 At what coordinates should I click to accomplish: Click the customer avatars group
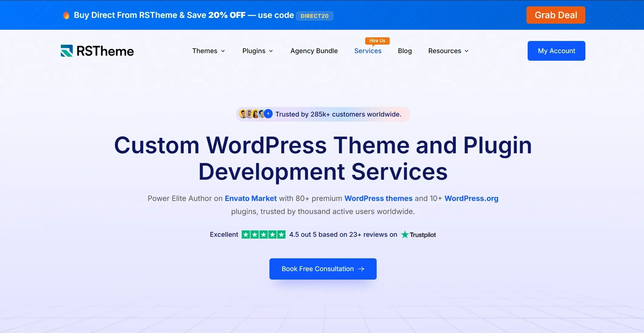255,114
